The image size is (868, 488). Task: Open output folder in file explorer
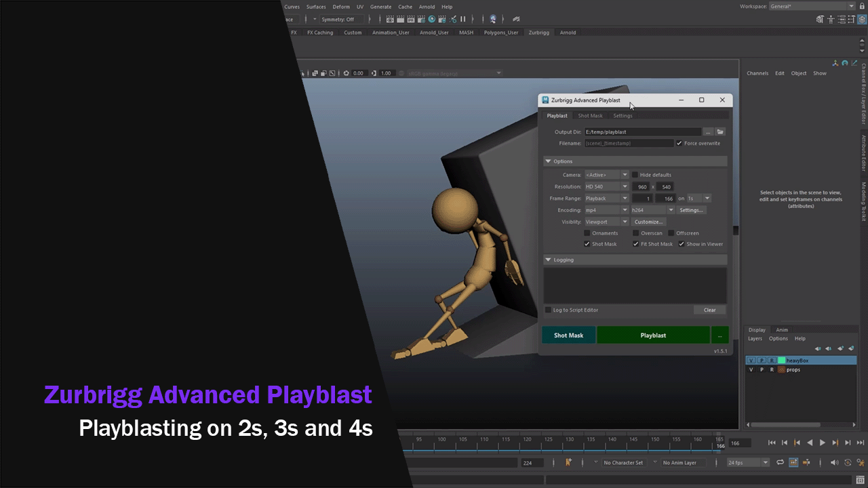[x=720, y=132]
